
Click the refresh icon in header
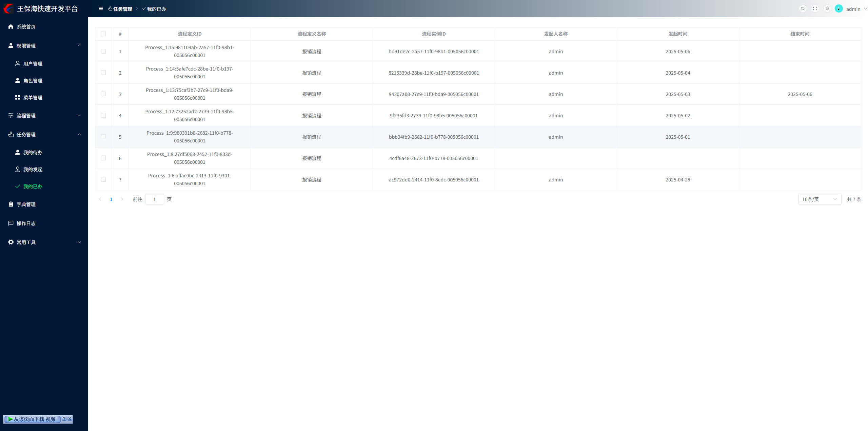[x=803, y=8]
